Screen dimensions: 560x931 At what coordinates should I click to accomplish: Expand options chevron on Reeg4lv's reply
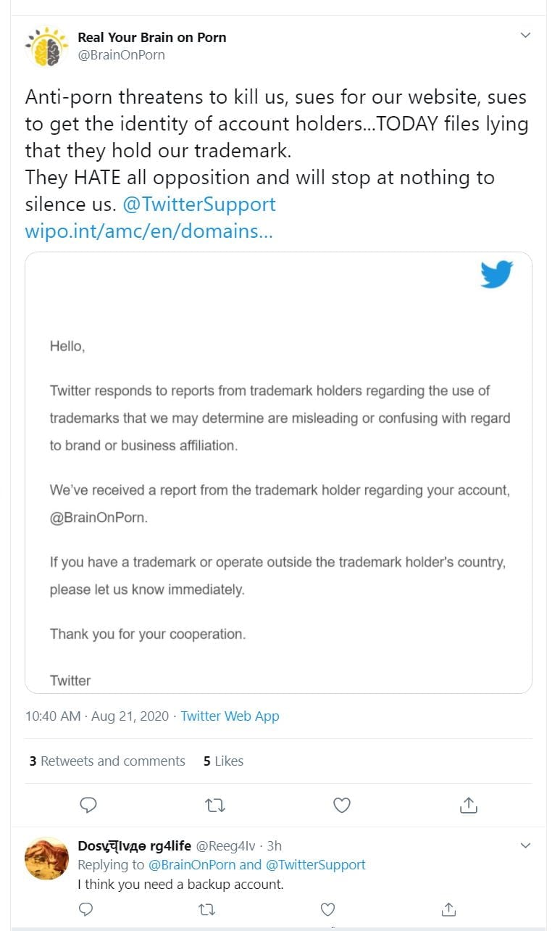click(526, 845)
